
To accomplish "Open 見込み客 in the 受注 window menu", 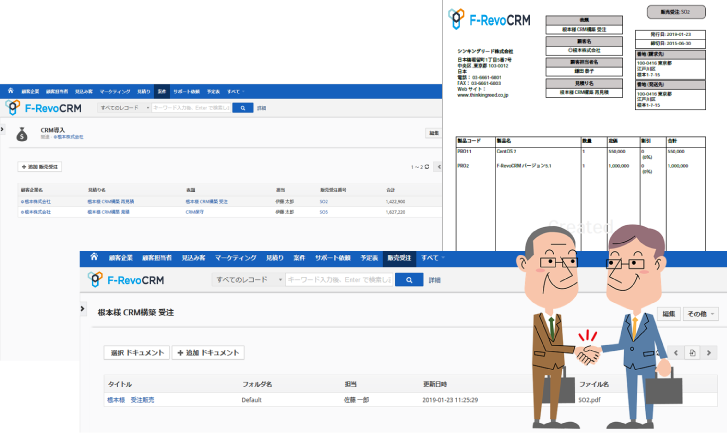I will pyautogui.click(x=193, y=258).
